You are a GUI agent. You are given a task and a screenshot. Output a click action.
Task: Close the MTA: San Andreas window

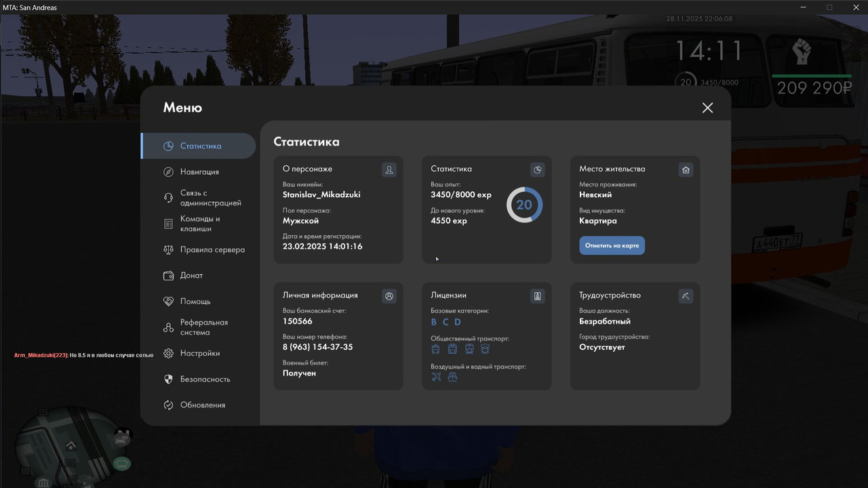click(x=855, y=7)
